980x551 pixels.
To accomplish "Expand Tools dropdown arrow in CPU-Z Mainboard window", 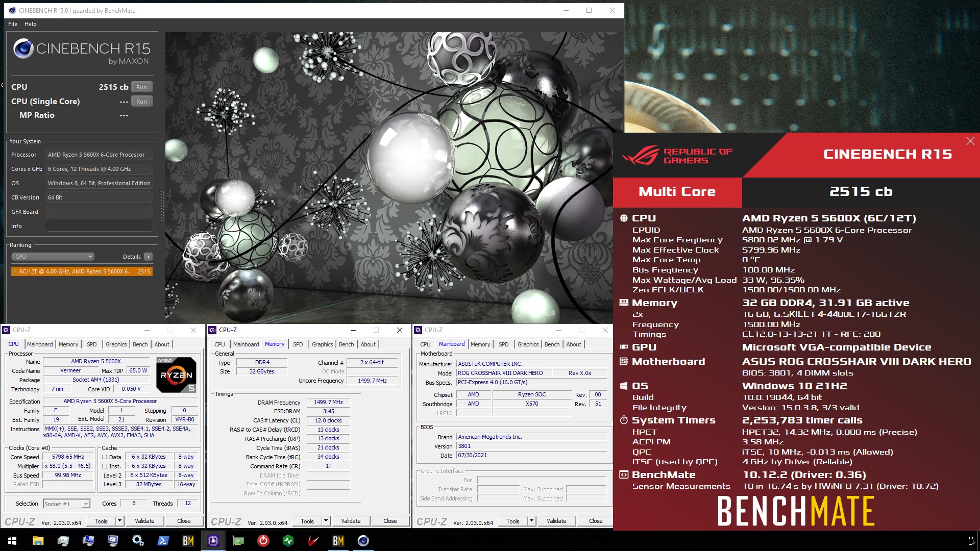I will (x=531, y=521).
